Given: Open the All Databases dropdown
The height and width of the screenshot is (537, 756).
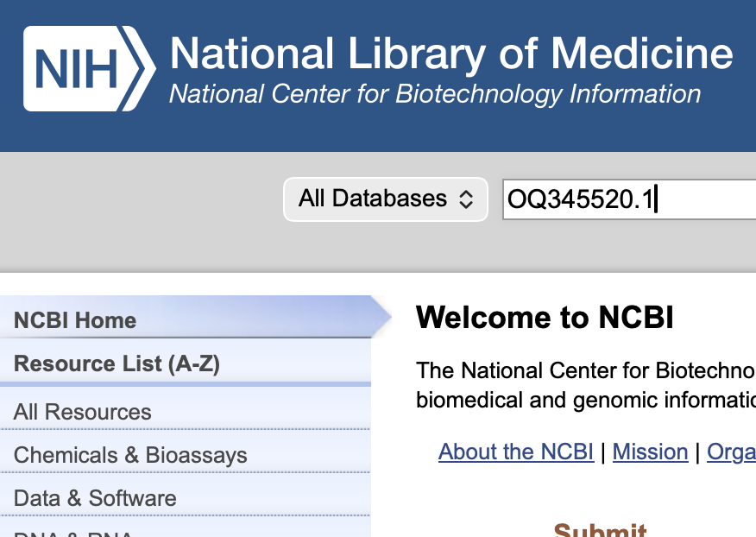Looking at the screenshot, I should pyautogui.click(x=385, y=199).
